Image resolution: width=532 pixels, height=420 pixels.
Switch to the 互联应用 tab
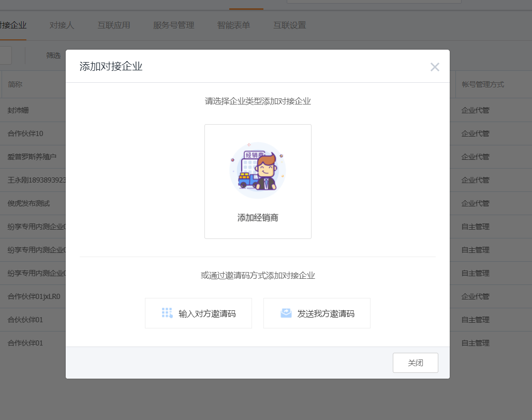[114, 25]
